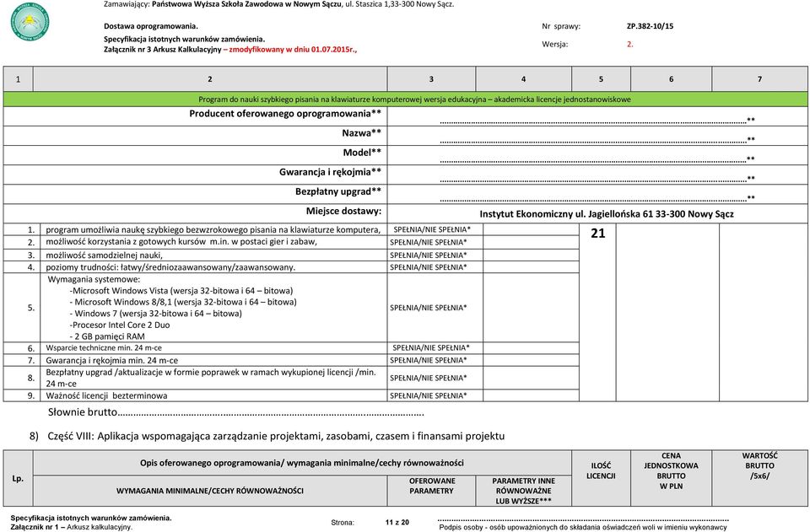Viewport: 810px width, 532px height.
Task: Click row 1 'program umożliwia naukę szybkiego bezwzrokowego pisania'
Action: [213, 229]
